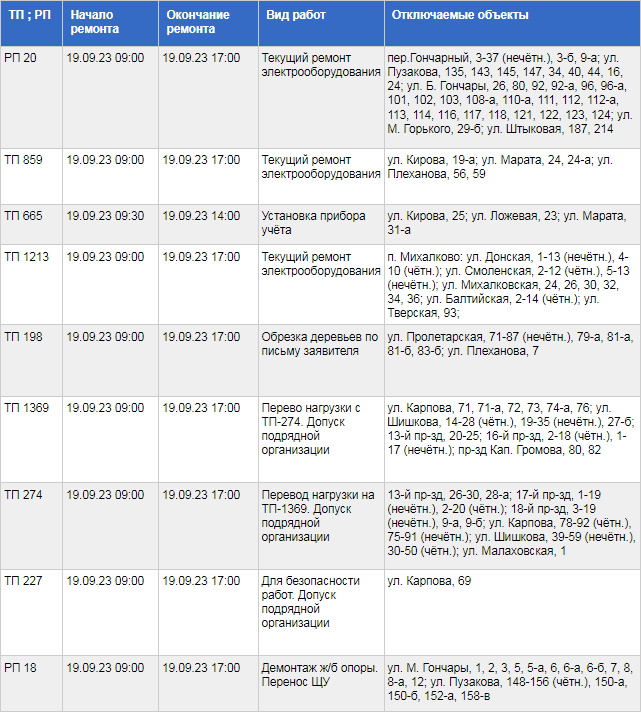The height and width of the screenshot is (712, 641).
Task: Click the ТП 859 cell
Action: coord(23,160)
